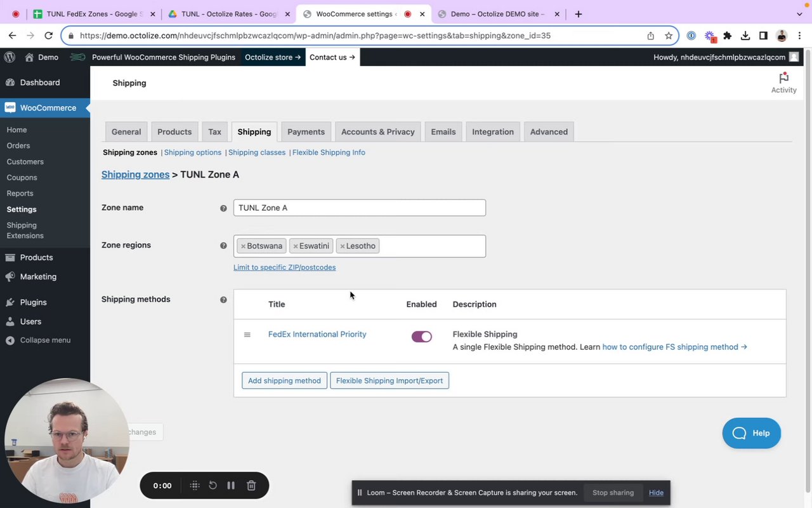Restart the Loom recording

213,485
